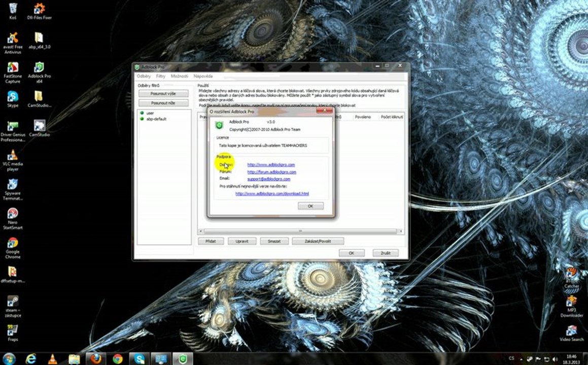Viewport: 588px width, 365px height.
Task: Launch Driver Genius Professional icon
Action: pos(13,131)
